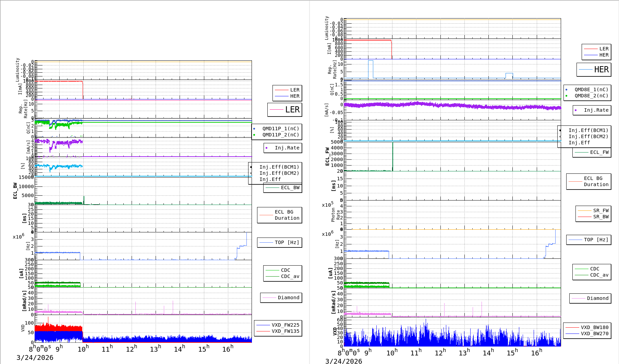Click the QMD8E_1(nC) legend entry

(x=591, y=89)
